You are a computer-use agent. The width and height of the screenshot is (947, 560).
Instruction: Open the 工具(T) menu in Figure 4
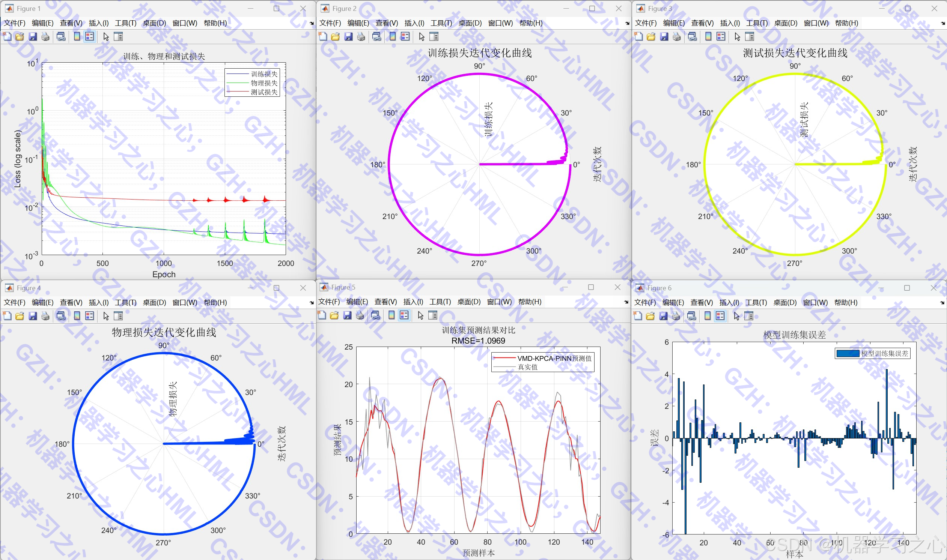(125, 302)
